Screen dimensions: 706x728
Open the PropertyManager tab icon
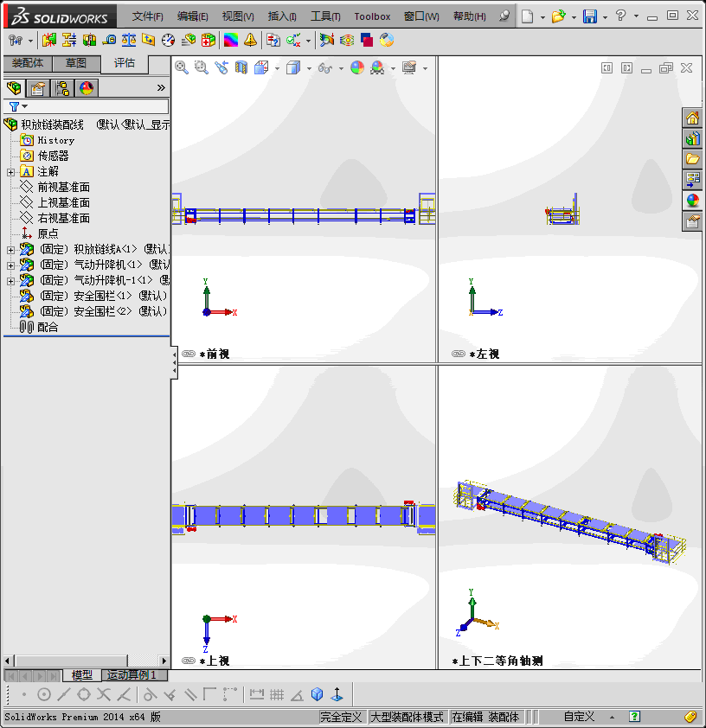38,87
